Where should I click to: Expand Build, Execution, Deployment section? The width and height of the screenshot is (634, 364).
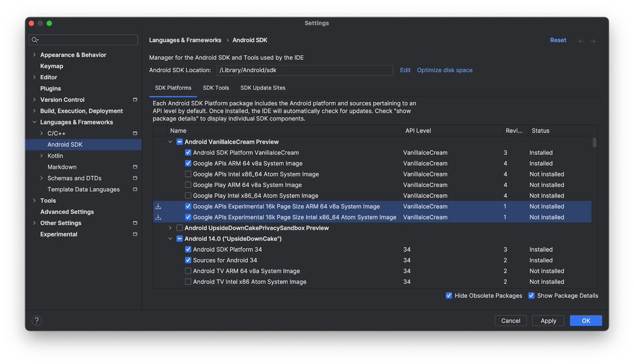(x=34, y=111)
